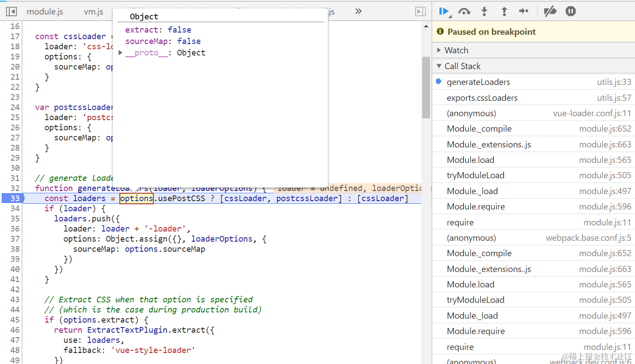Collapse the Call Stack section

pos(534,66)
